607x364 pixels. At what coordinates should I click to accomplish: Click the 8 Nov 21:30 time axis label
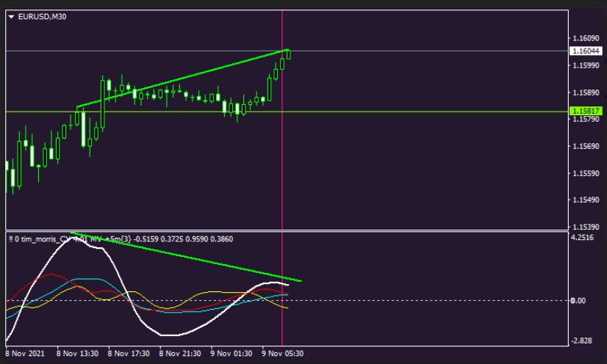tap(180, 353)
